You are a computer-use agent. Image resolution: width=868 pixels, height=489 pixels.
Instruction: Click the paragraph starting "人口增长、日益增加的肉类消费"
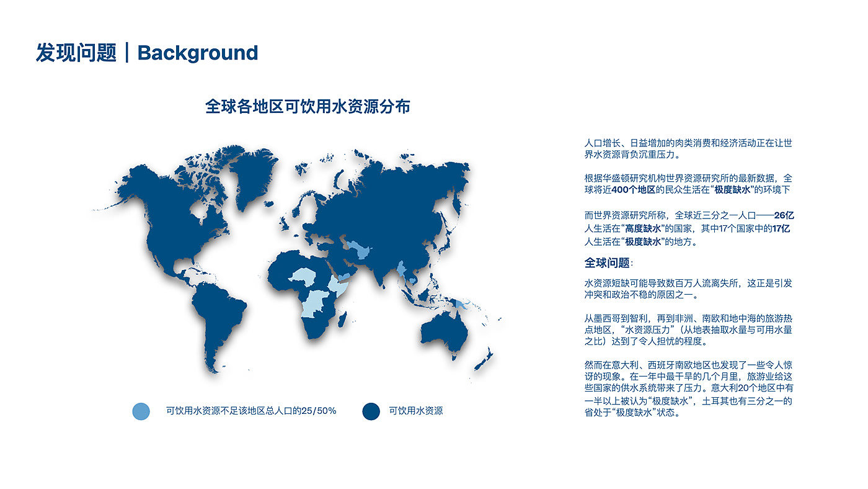pyautogui.click(x=688, y=148)
